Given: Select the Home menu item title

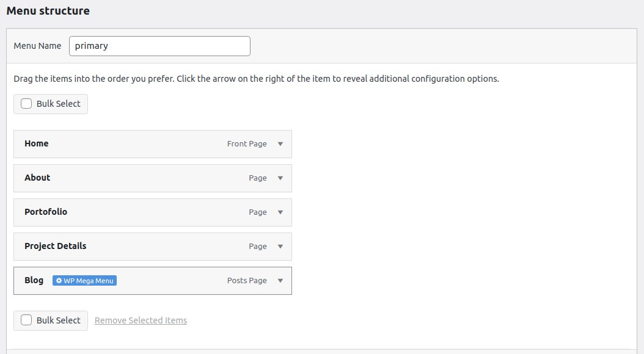Looking at the screenshot, I should click(37, 143).
